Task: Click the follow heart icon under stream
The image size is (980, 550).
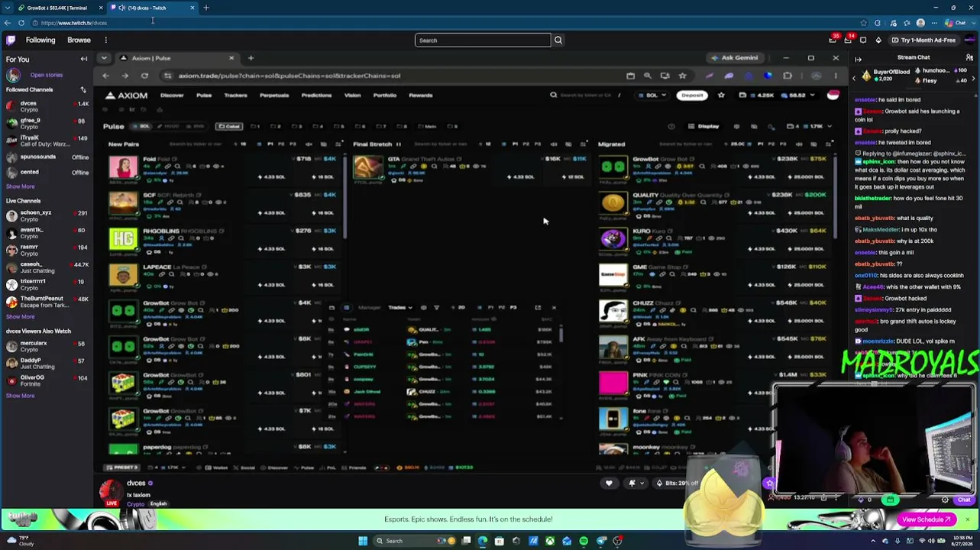Action: pos(609,483)
